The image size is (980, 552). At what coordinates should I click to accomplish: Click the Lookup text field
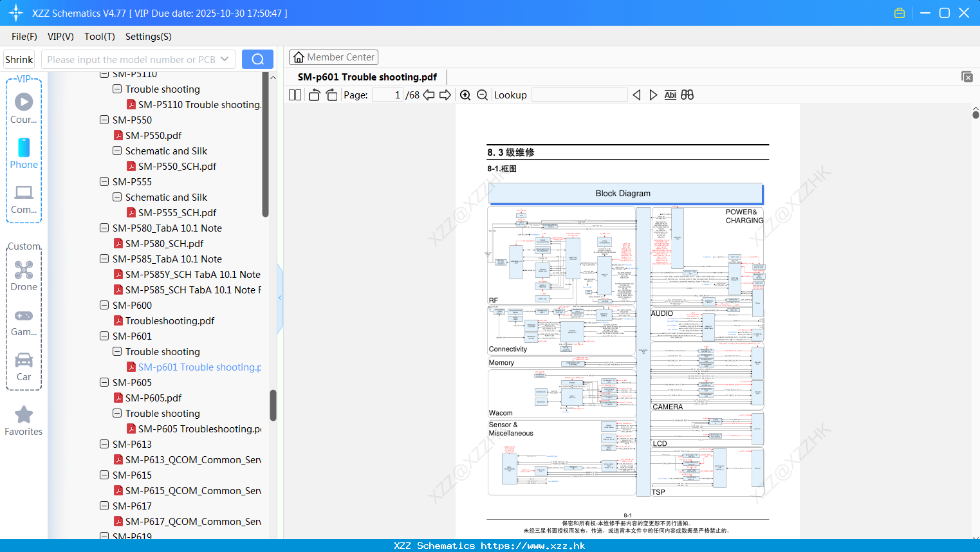click(580, 95)
